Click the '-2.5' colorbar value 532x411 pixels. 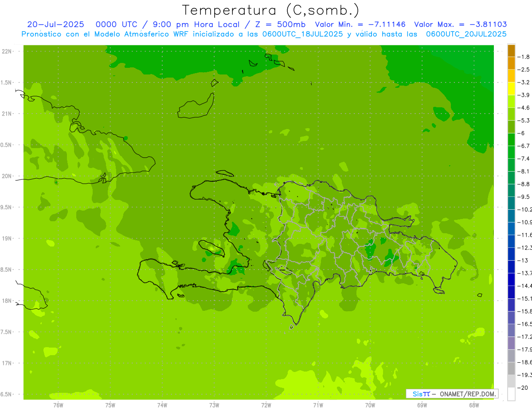pos(524,70)
